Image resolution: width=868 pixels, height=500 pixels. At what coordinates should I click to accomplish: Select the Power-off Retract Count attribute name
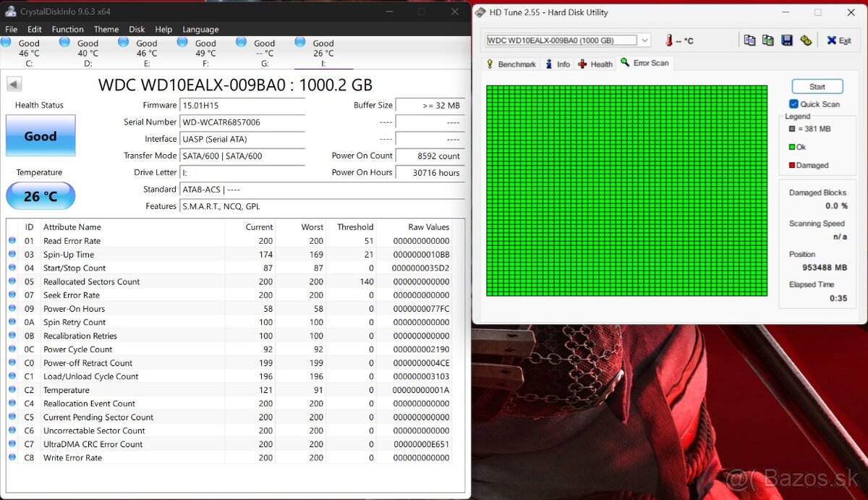point(88,363)
